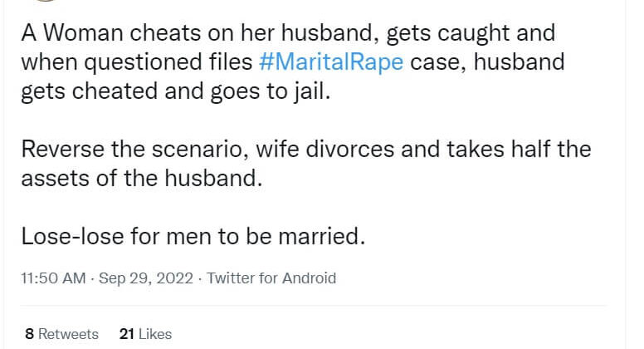This screenshot has width=644, height=349.
Task: Click the retweet count number 8
Action: click(x=30, y=334)
